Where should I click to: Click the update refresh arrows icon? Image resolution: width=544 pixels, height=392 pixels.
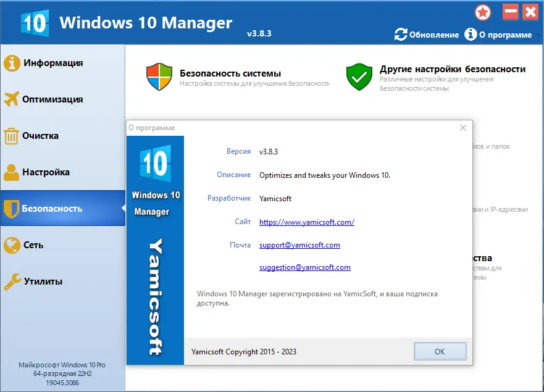tap(401, 35)
